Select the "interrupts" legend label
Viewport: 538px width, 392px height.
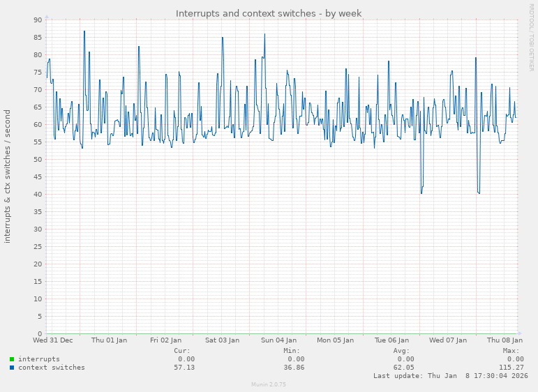38,359
